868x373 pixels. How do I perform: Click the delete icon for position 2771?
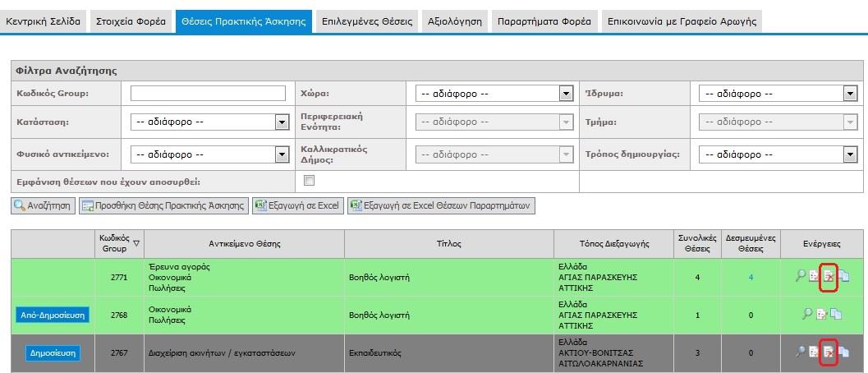[828, 277]
